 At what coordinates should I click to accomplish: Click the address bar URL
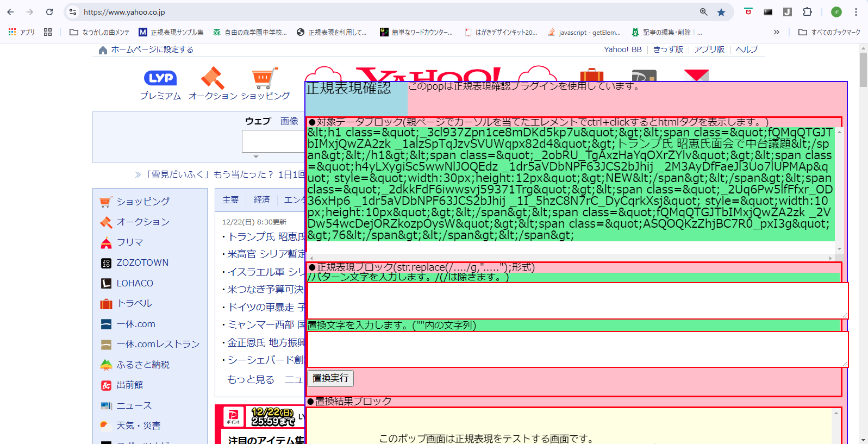tap(124, 12)
